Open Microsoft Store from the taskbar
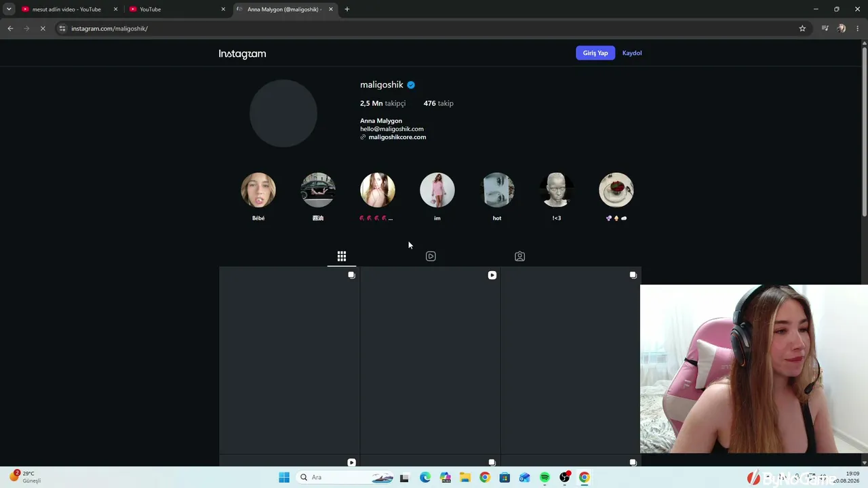Viewport: 868px width, 488px height. tap(505, 477)
